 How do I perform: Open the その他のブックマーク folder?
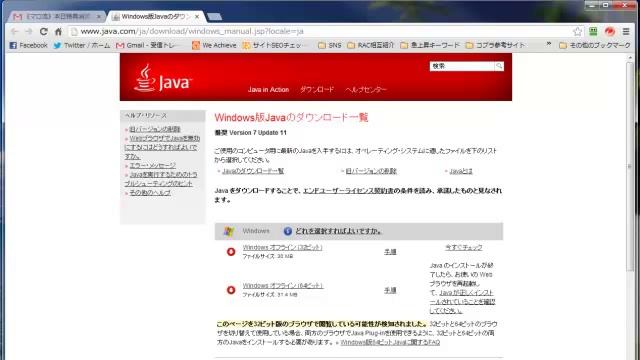pos(595,45)
